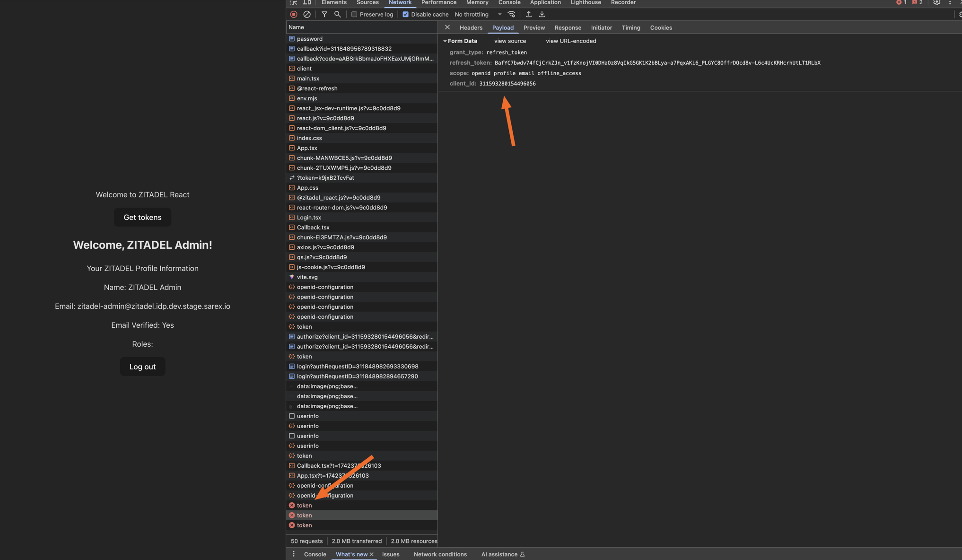Select the inspect element cursor icon

(x=294, y=2)
